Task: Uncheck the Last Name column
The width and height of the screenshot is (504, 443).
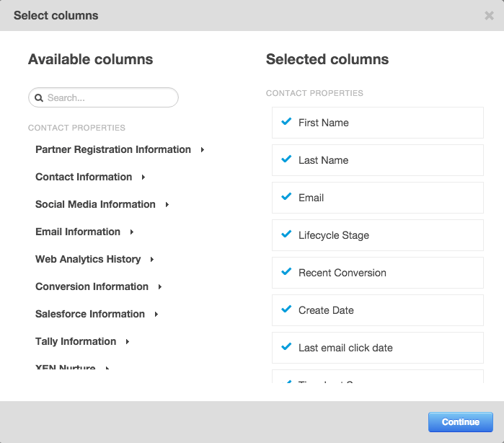Action: pyautogui.click(x=286, y=159)
